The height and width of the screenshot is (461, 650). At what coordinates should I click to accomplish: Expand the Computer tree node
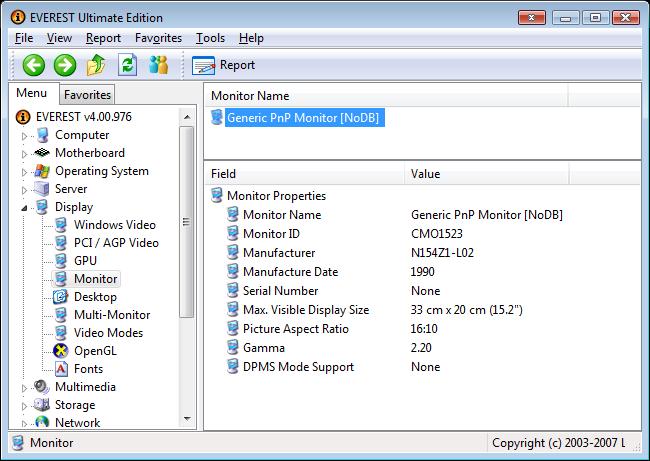tap(24, 136)
